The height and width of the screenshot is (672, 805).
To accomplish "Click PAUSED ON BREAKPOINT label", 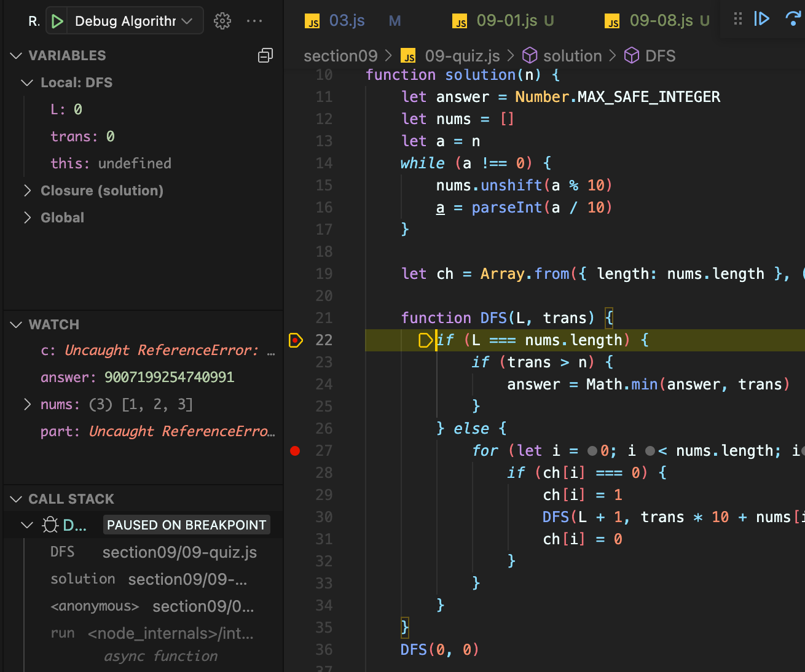I will 186,525.
